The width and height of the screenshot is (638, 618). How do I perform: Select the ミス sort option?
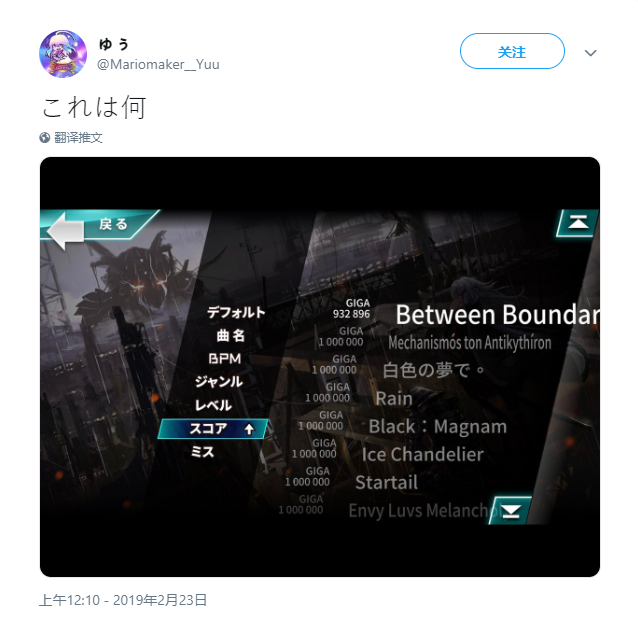click(203, 452)
